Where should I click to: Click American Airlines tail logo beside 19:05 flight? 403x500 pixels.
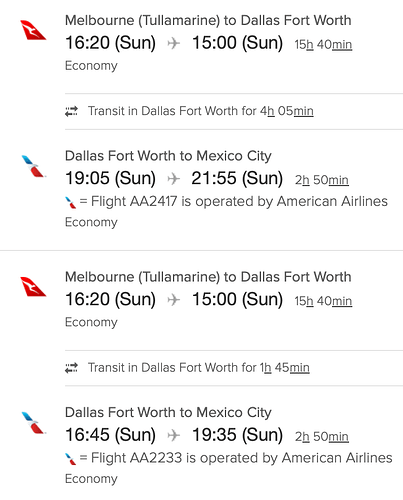point(33,166)
